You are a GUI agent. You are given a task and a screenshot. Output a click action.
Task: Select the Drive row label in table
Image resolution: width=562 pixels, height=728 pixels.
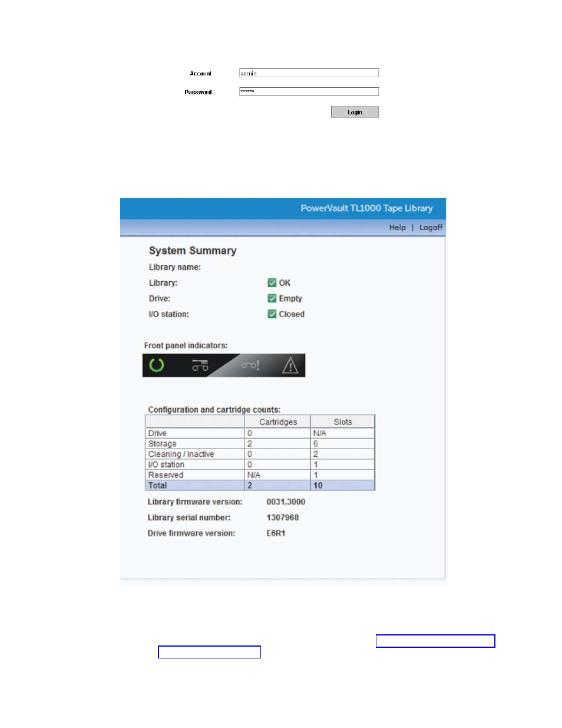pyautogui.click(x=157, y=433)
